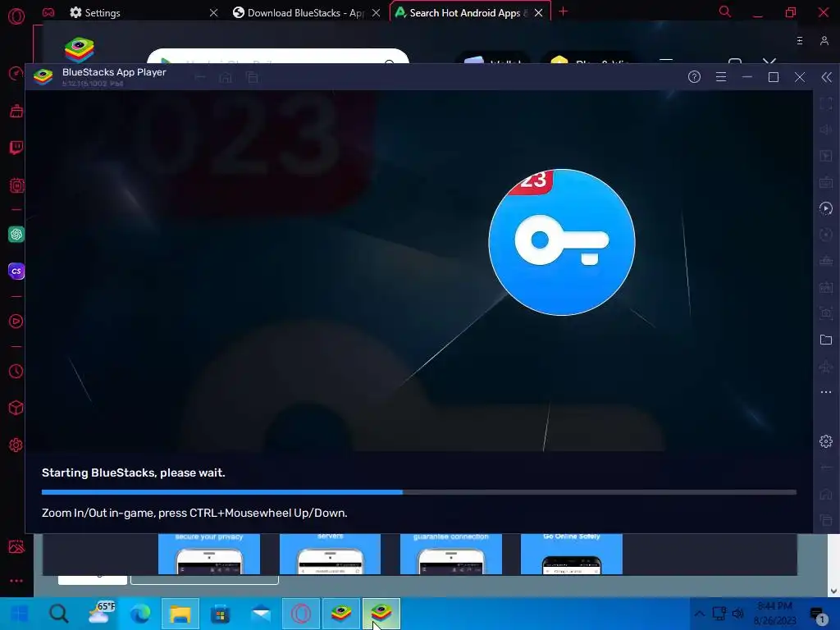840x630 pixels.
Task: Close the Download BlueStacks tab
Action: [x=376, y=12]
